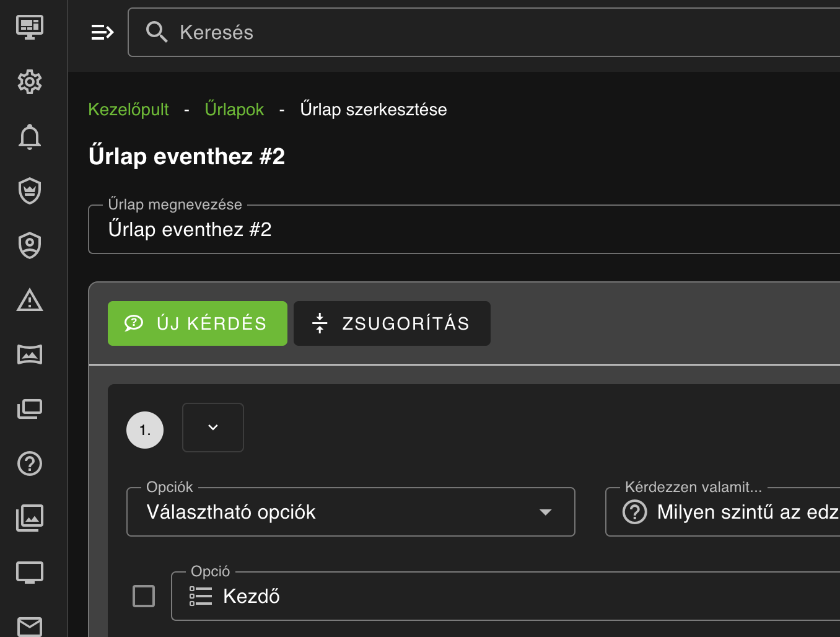This screenshot has height=637, width=840.
Task: Open settings gear in sidebar
Action: (30, 82)
